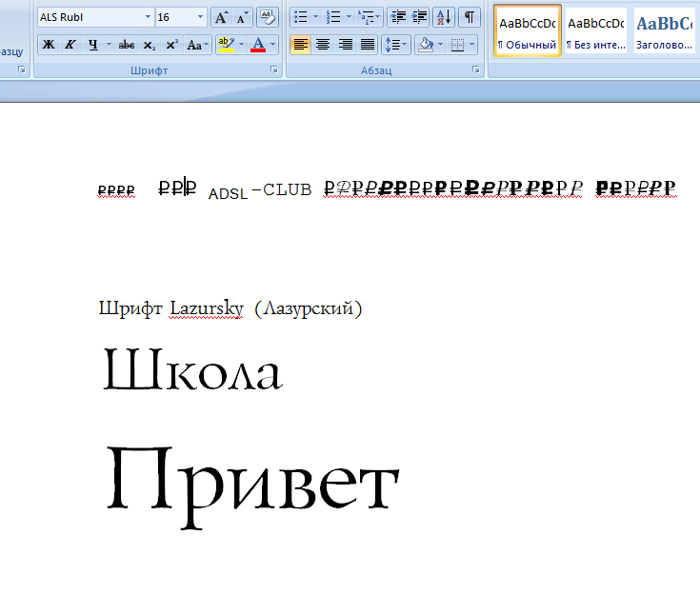The image size is (700, 594).
Task: Open highlight color dropdown arrow
Action: [x=242, y=45]
